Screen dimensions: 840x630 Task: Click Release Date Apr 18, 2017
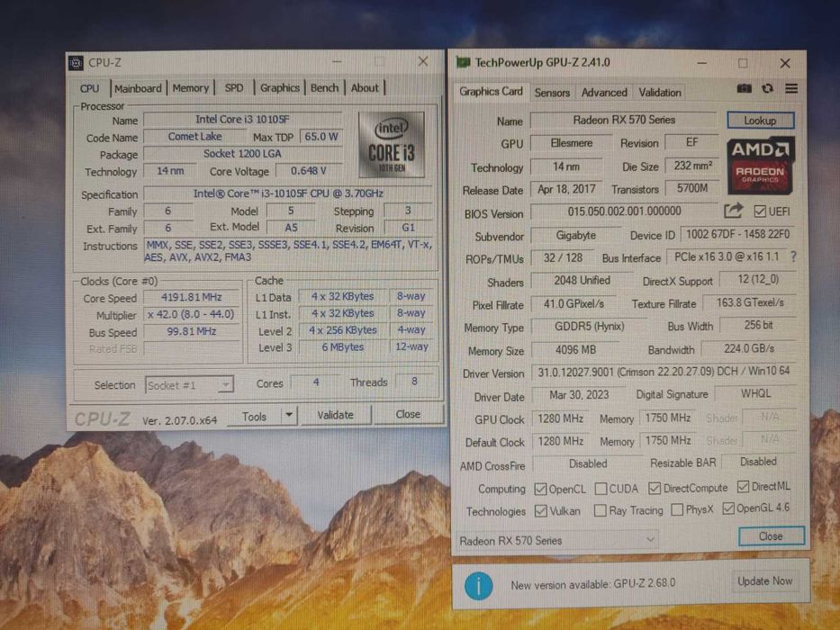pyautogui.click(x=567, y=189)
